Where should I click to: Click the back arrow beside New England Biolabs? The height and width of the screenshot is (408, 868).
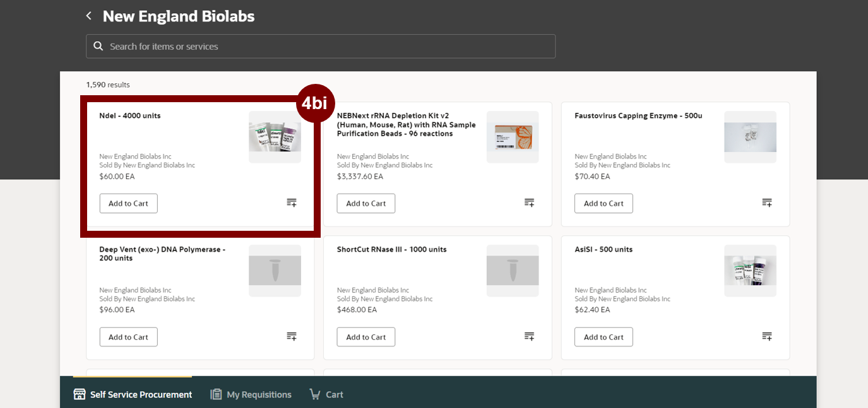(89, 16)
